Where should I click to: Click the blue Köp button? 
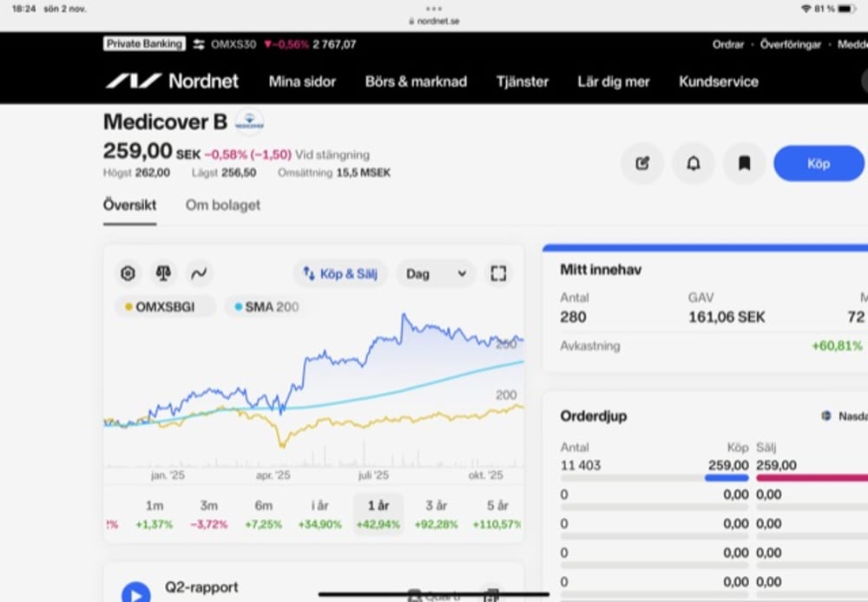pos(819,163)
